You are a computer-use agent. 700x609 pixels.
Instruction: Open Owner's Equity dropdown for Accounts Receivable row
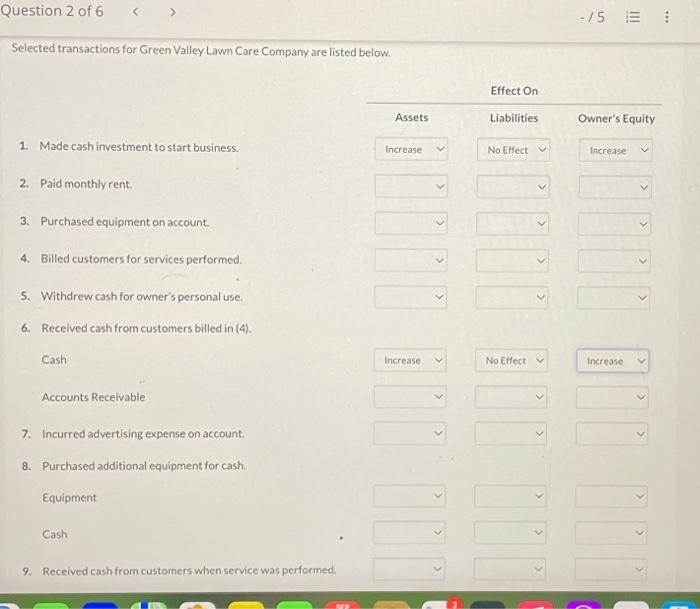tap(612, 397)
